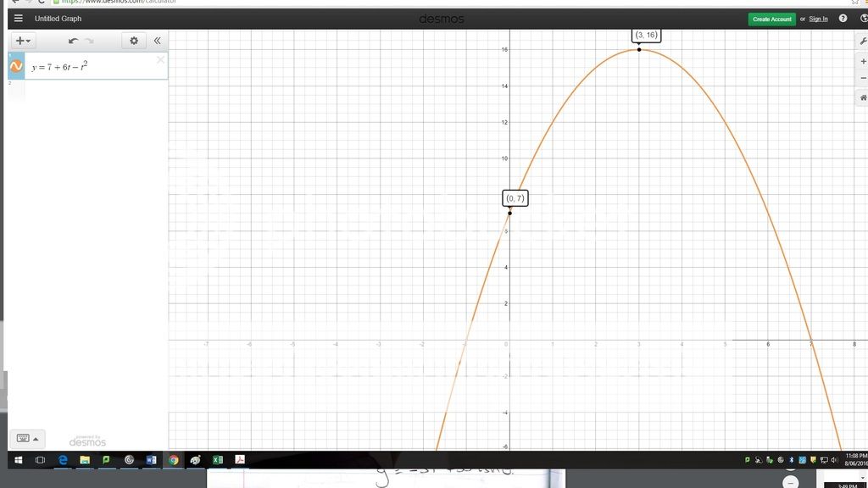
Task: Redo the last undone action
Action: pos(90,41)
